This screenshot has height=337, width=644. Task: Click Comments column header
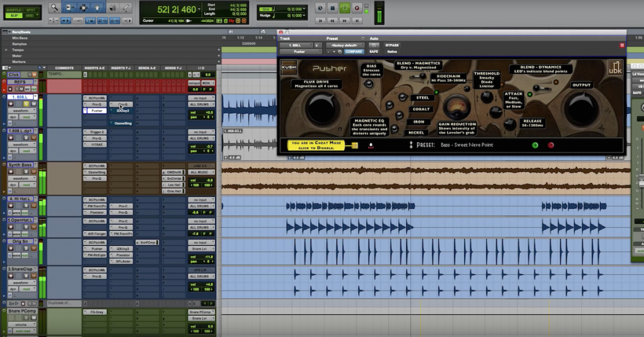[x=64, y=68]
